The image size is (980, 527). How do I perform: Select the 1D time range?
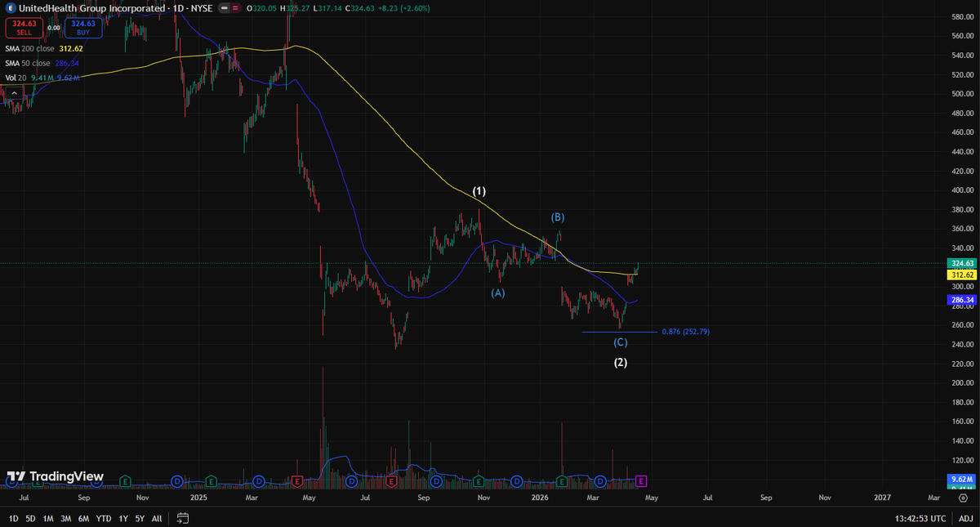pos(13,519)
